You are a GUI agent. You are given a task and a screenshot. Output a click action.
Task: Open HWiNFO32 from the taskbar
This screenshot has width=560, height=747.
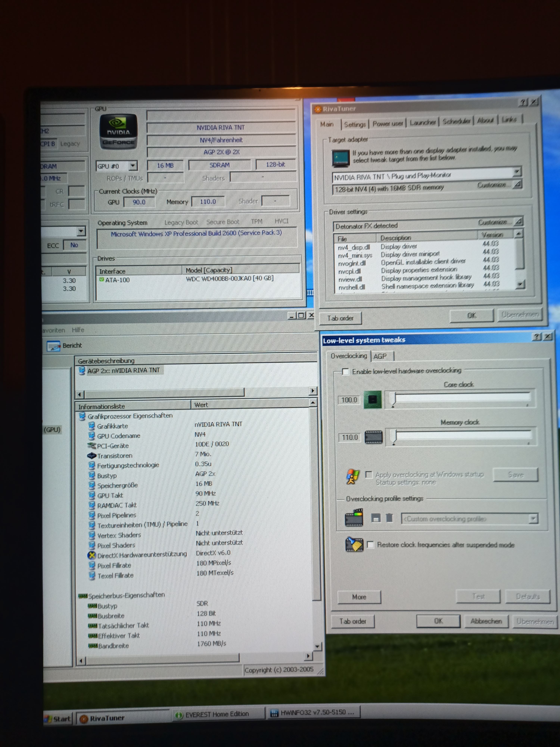314,712
